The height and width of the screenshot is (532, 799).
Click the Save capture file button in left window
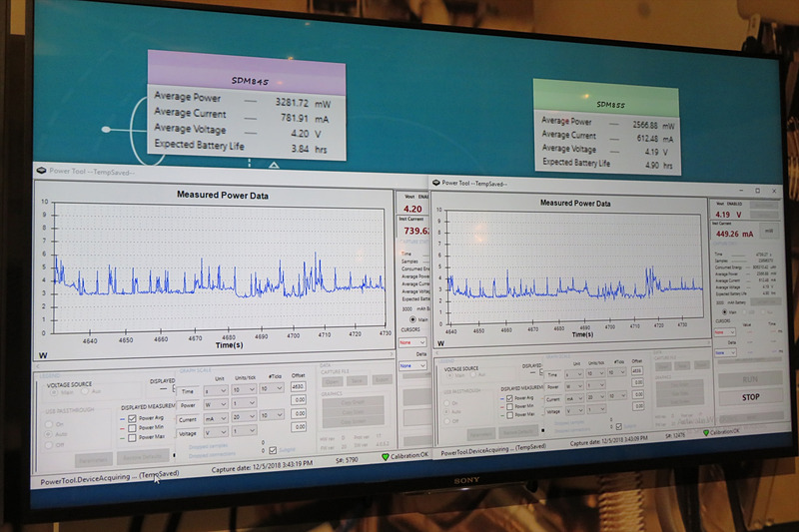tap(357, 381)
